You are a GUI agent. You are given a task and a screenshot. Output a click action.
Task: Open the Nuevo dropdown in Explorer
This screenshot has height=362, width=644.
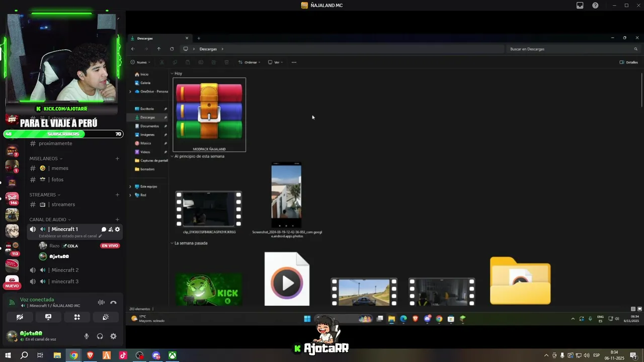pos(140,62)
